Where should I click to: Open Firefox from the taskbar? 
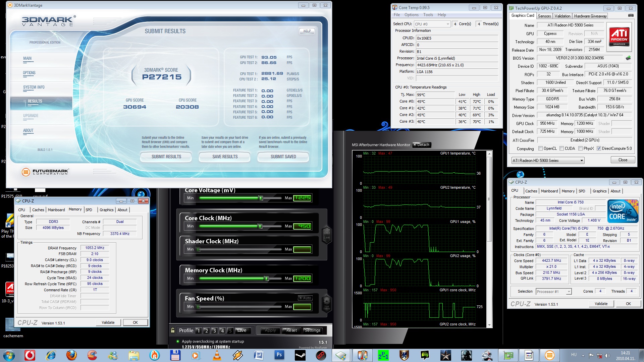click(71, 355)
